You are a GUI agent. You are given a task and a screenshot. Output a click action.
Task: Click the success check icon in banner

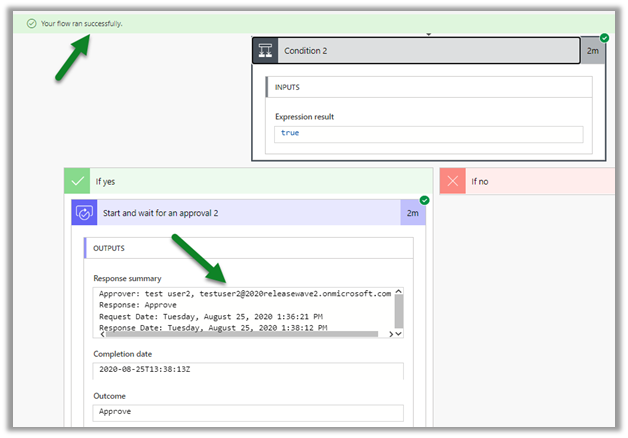[x=32, y=23]
